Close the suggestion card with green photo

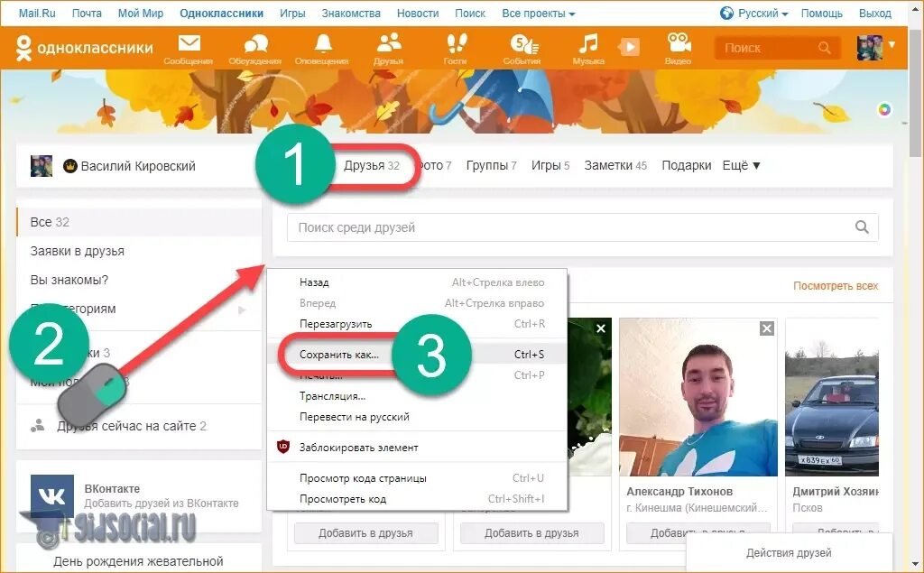600,328
